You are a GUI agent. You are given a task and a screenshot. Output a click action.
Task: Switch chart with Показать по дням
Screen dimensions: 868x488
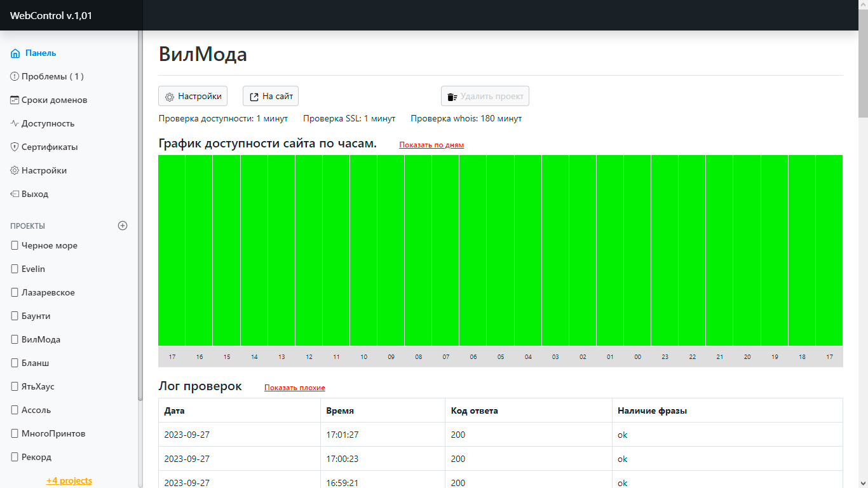click(x=431, y=145)
